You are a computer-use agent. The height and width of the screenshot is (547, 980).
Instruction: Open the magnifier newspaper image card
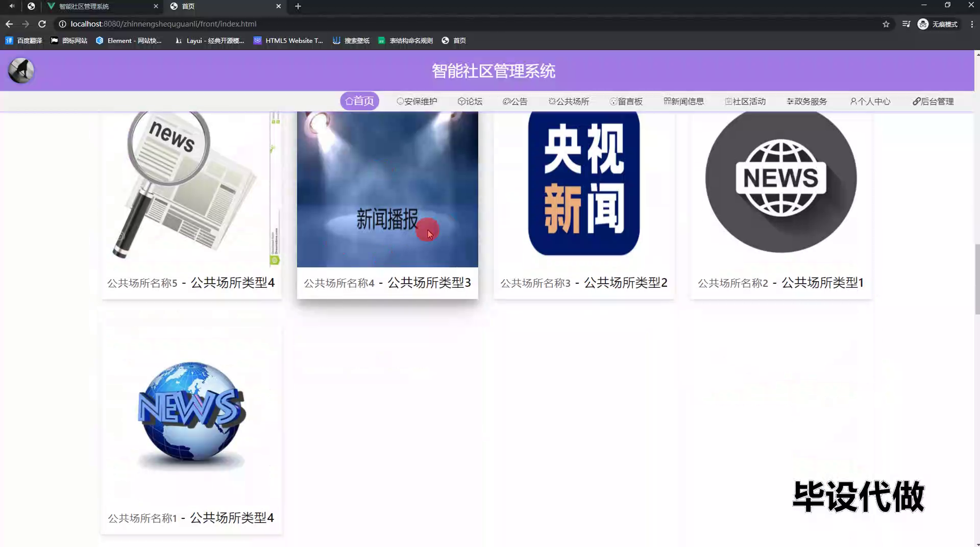pyautogui.click(x=191, y=189)
